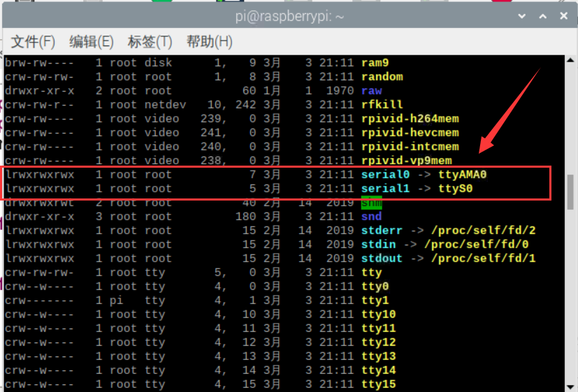The image size is (578, 392).
Task: Minimize the terminal with the down-chevron icon
Action: point(521,16)
